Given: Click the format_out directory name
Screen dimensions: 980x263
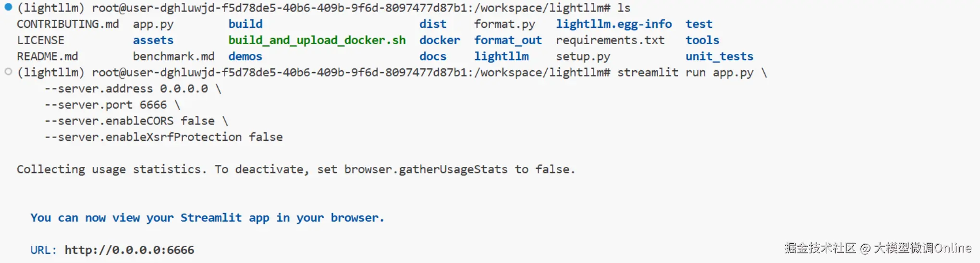Looking at the screenshot, I should 508,40.
